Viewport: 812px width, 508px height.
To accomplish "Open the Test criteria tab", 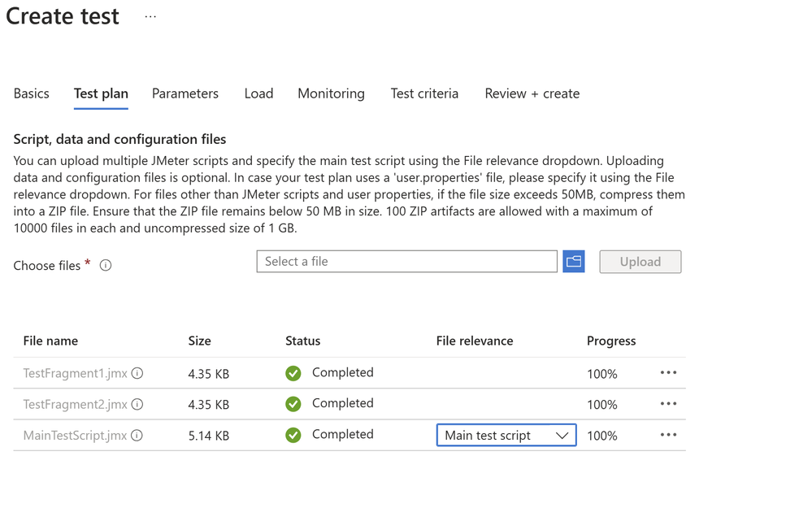I will click(424, 93).
